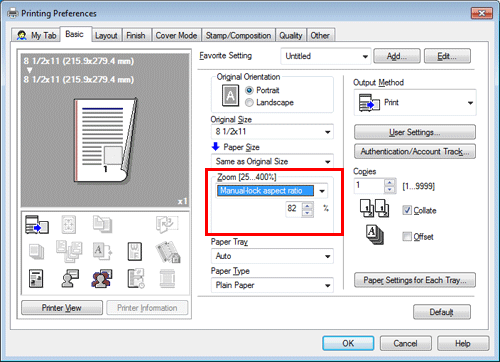
Task: Click the portrait orientation page icon
Action: point(230,96)
